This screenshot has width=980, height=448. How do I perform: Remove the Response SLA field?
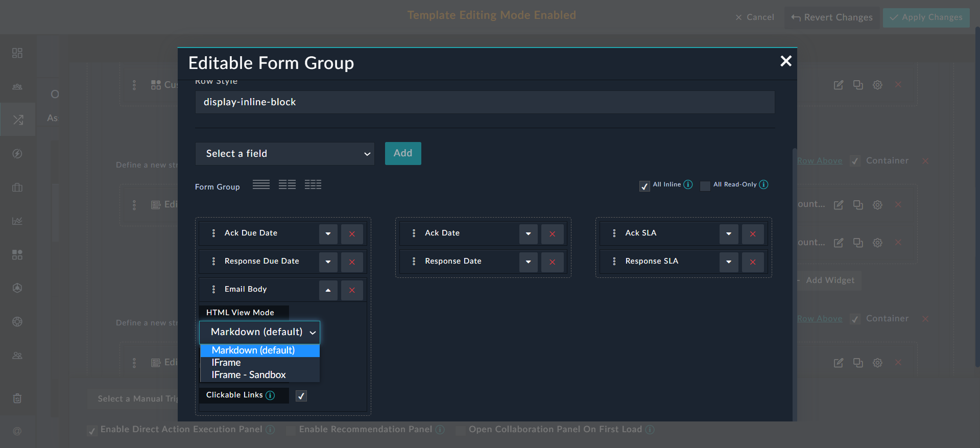[753, 262]
